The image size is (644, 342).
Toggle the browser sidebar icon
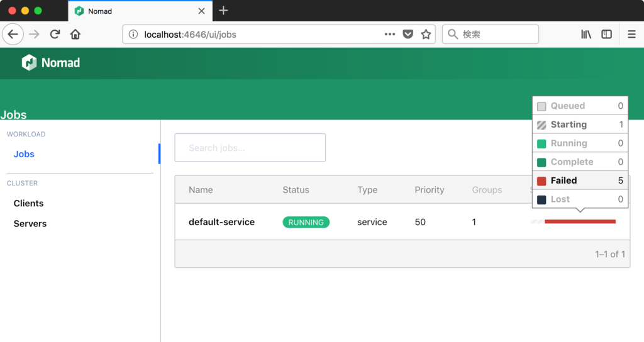(607, 34)
